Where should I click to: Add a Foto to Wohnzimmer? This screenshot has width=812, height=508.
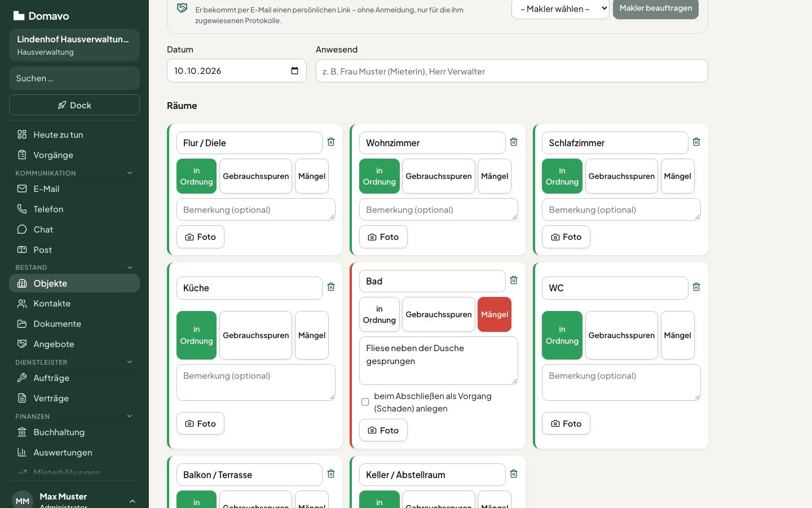tap(383, 237)
